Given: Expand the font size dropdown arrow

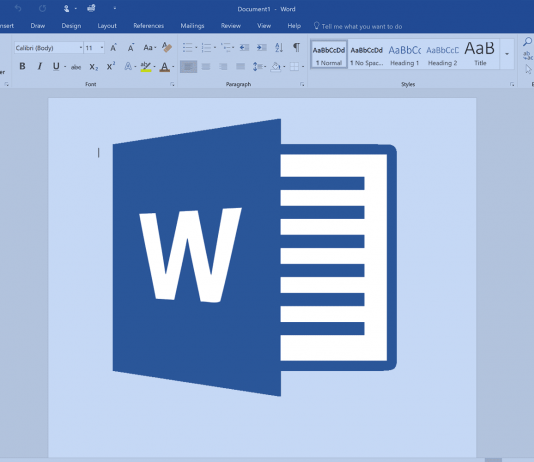Looking at the screenshot, I should (102, 48).
